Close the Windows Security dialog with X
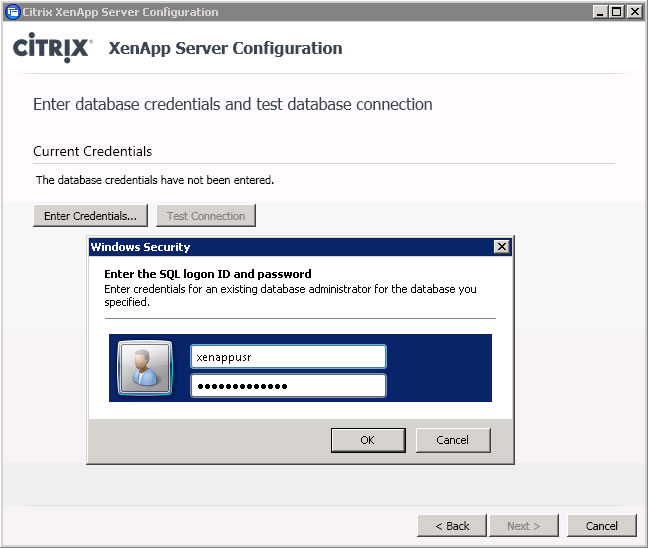 point(502,247)
